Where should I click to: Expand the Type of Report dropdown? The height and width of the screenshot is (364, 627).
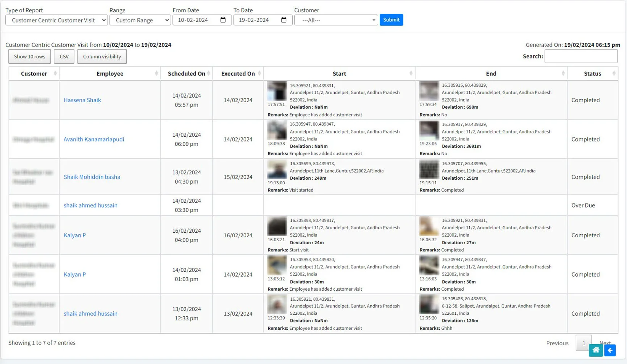pyautogui.click(x=56, y=20)
